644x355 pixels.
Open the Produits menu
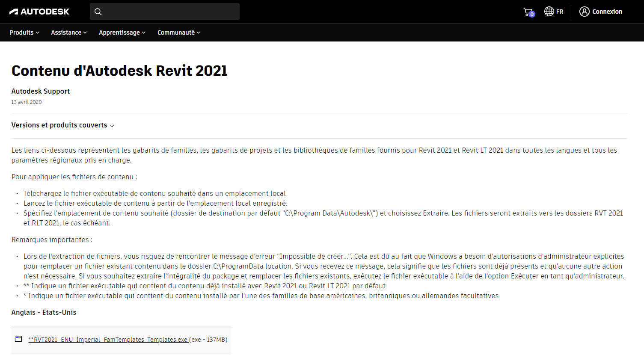tap(22, 33)
